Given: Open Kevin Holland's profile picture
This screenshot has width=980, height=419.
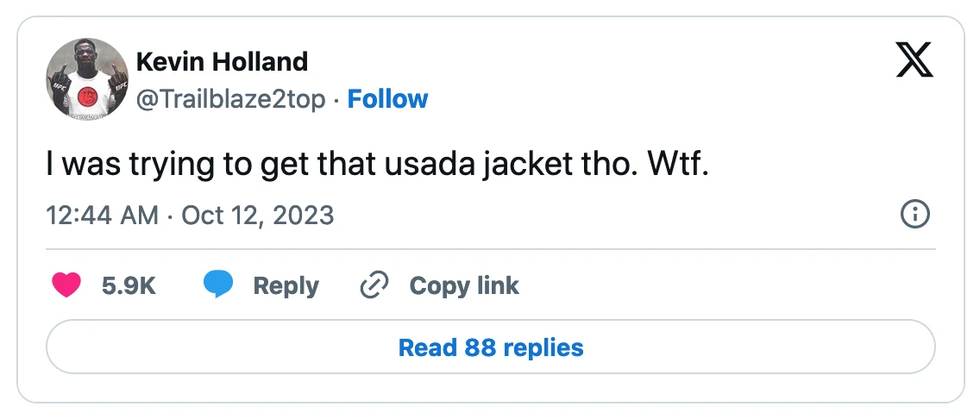Looking at the screenshot, I should pos(87,78).
